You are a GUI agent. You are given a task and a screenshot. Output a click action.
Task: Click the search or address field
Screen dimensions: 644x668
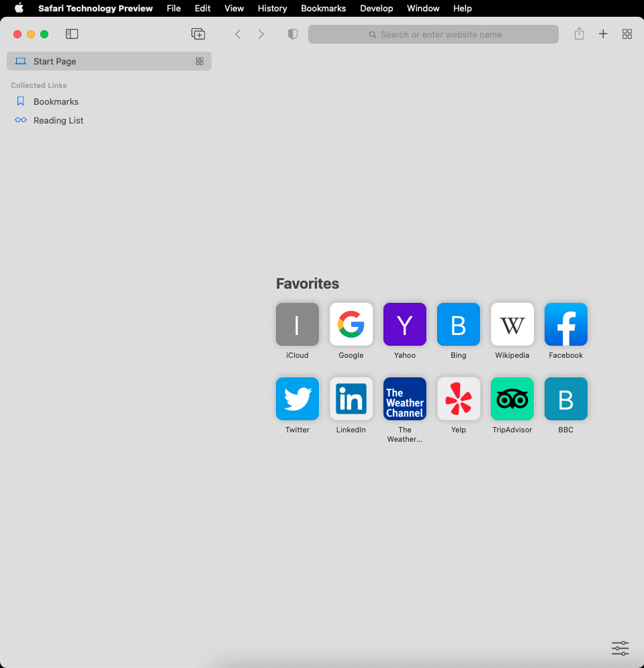pyautogui.click(x=433, y=34)
